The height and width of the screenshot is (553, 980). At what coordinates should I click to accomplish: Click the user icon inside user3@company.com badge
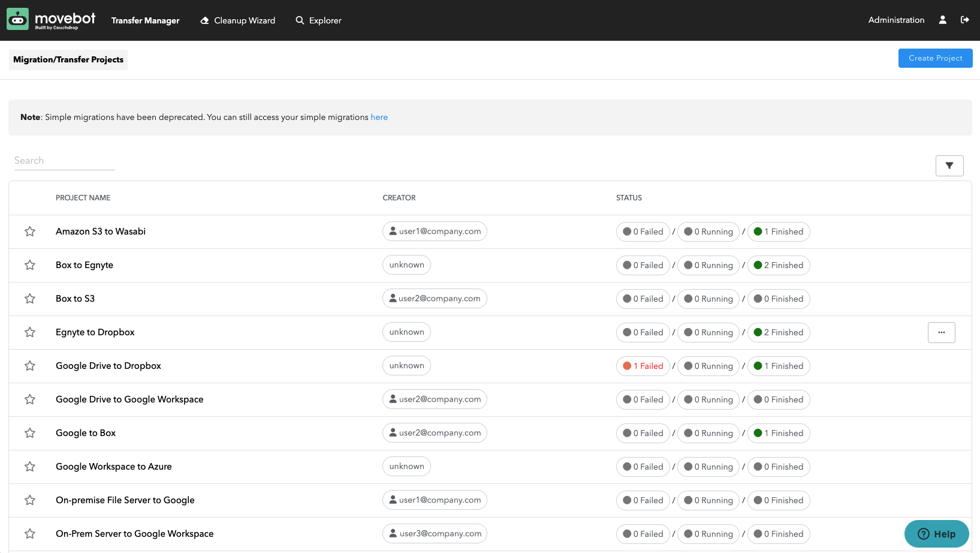393,534
